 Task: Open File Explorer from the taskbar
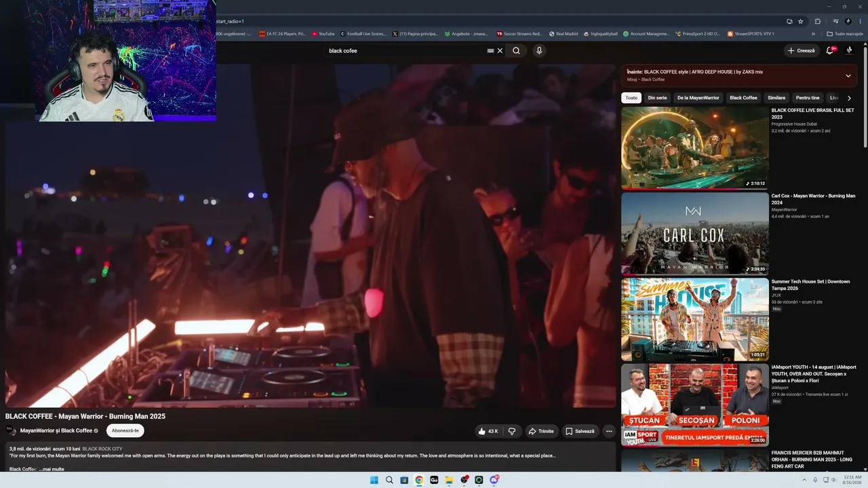click(449, 480)
